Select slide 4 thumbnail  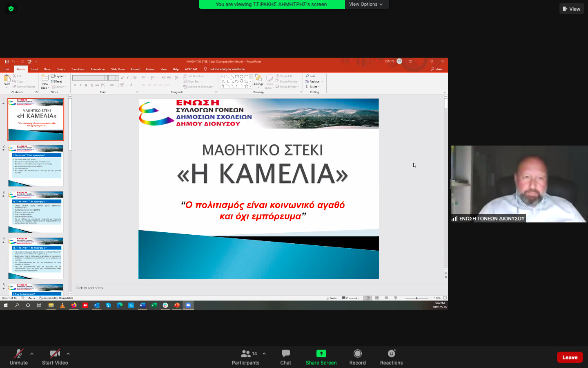point(36,258)
